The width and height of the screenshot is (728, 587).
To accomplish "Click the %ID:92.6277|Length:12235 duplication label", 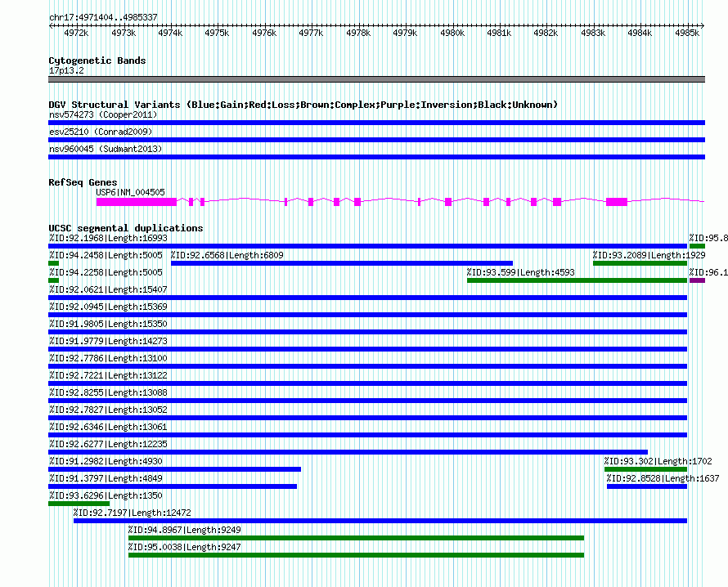I will tap(108, 444).
